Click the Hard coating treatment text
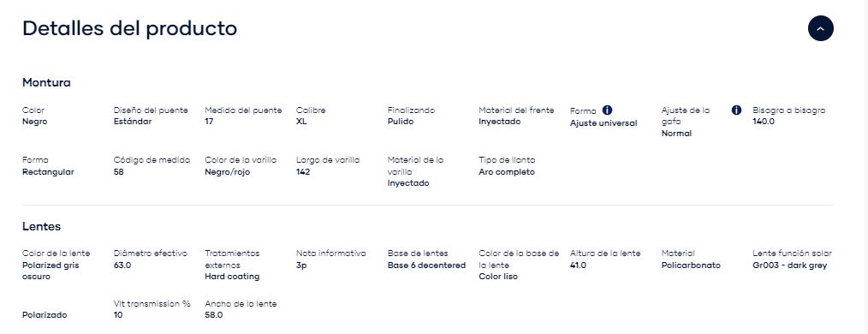This screenshot has height=334, width=868. click(232, 277)
